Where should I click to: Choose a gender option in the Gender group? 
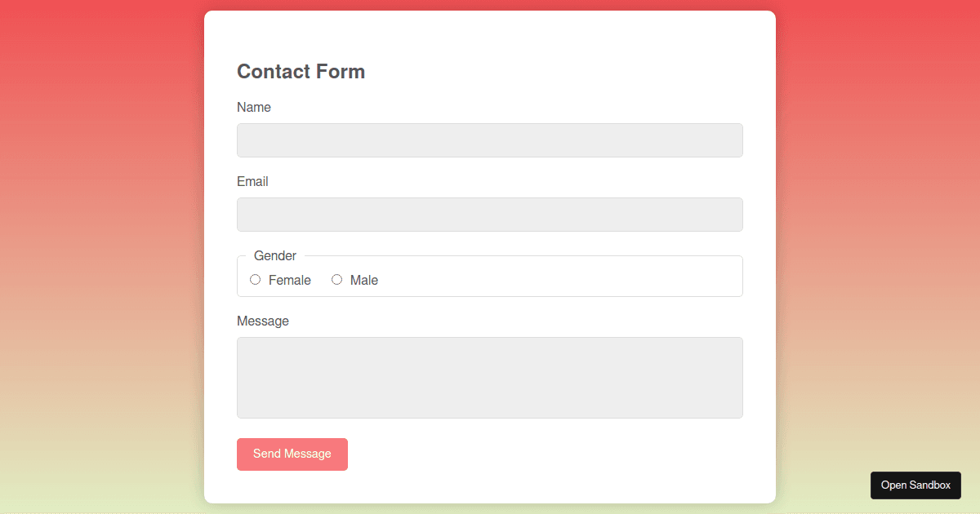(256, 280)
